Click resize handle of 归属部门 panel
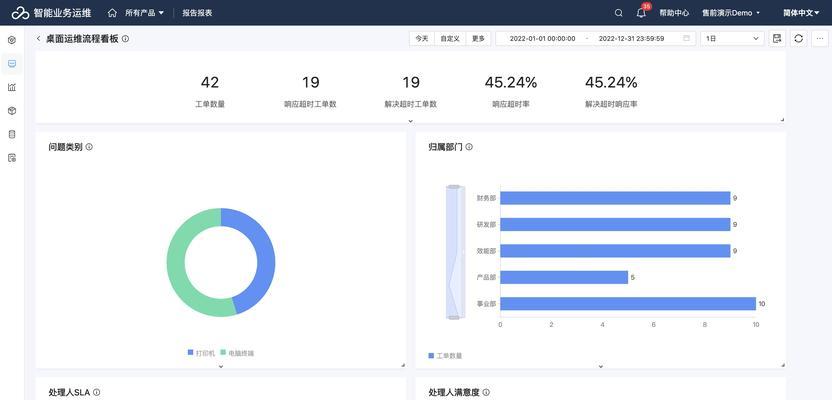The image size is (832, 400). [783, 365]
